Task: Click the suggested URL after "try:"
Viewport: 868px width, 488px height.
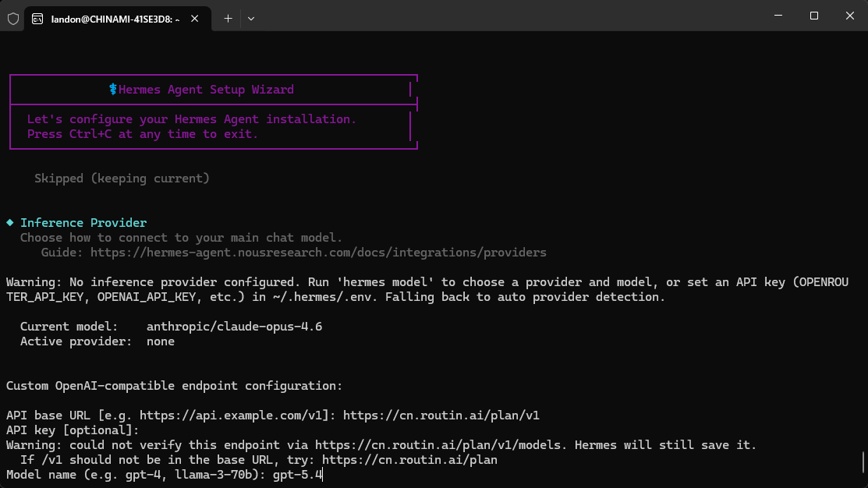Action: (x=409, y=460)
